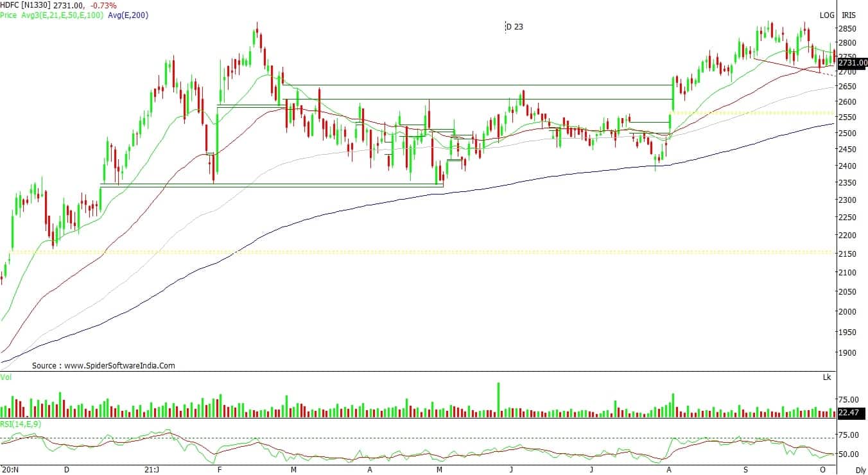Screen dimensions: 868x475
Task: Click the 2550 price axis label
Action: point(848,117)
